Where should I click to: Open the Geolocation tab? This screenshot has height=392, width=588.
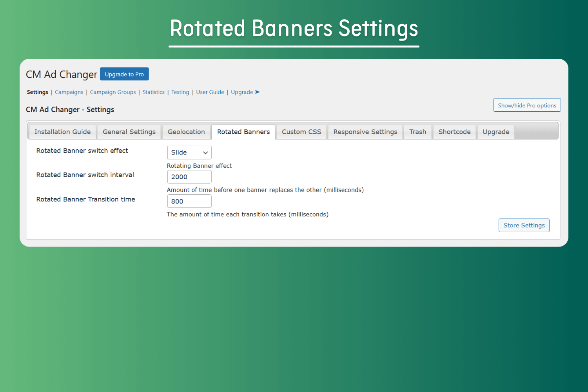pyautogui.click(x=186, y=132)
